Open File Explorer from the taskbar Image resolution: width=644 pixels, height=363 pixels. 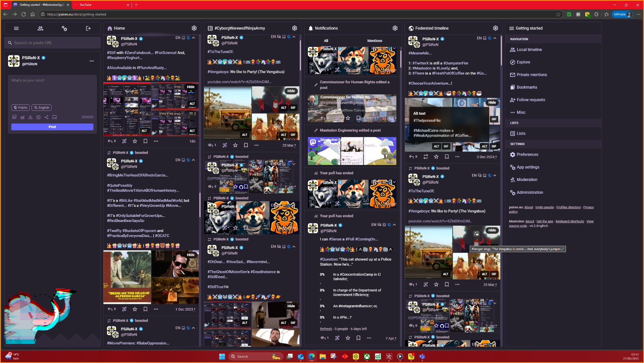(x=323, y=357)
